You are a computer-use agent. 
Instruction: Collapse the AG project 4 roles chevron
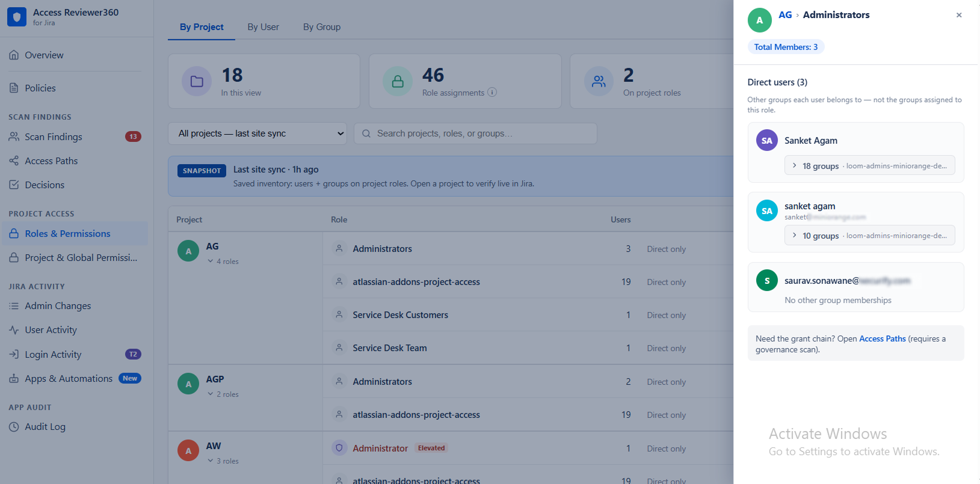(x=211, y=262)
